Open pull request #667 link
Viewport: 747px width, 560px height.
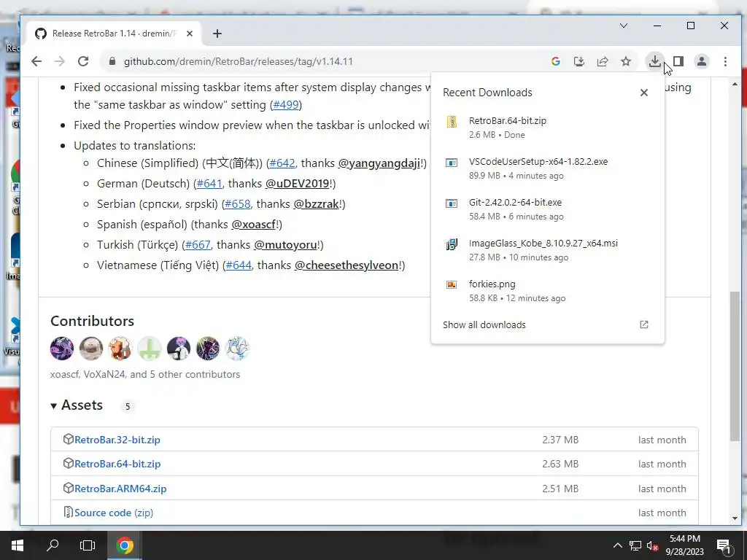point(198,245)
